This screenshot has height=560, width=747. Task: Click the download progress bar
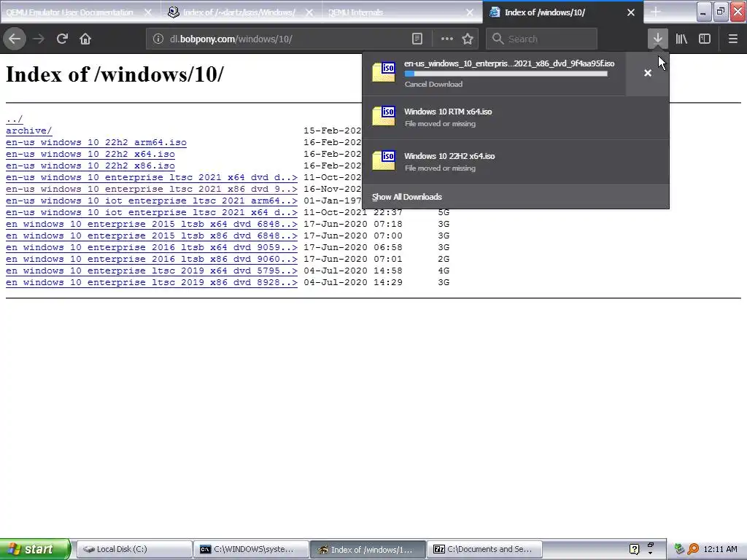pos(506,74)
